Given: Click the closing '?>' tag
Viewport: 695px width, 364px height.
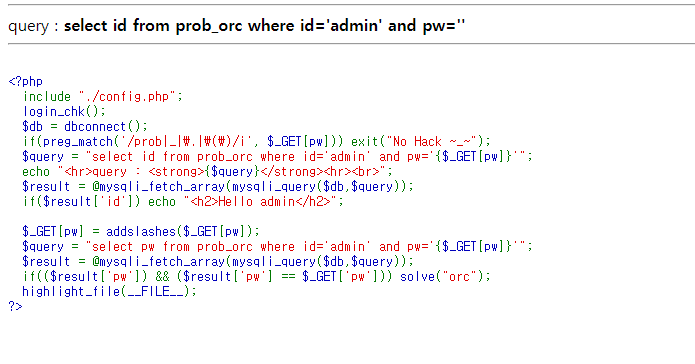Looking at the screenshot, I should click(x=16, y=306).
